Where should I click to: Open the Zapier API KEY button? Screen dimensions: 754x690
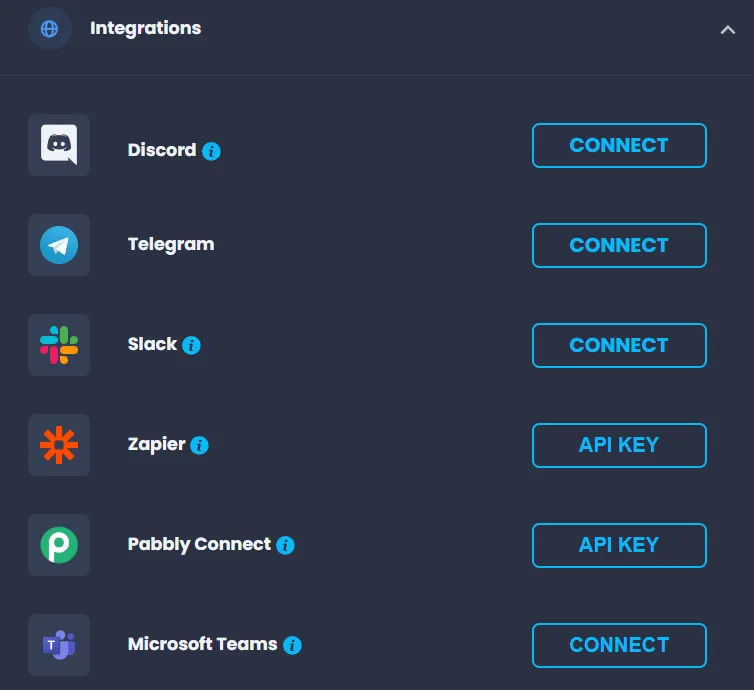tap(619, 445)
